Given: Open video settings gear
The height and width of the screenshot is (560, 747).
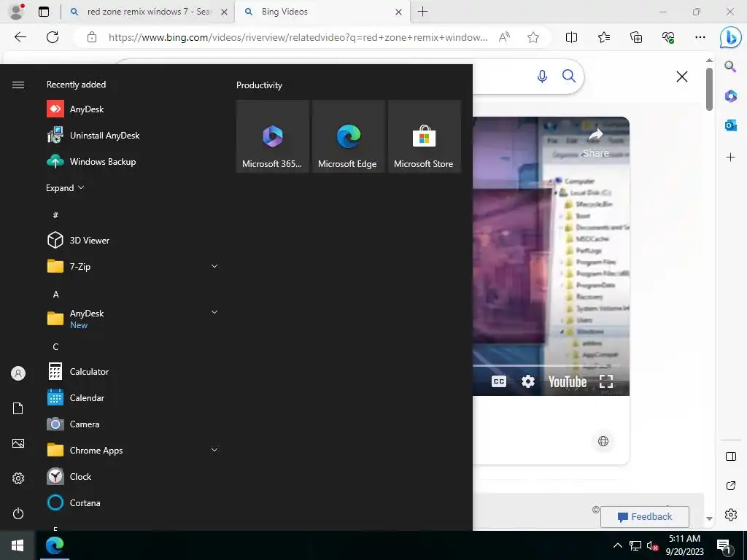Looking at the screenshot, I should point(528,381).
